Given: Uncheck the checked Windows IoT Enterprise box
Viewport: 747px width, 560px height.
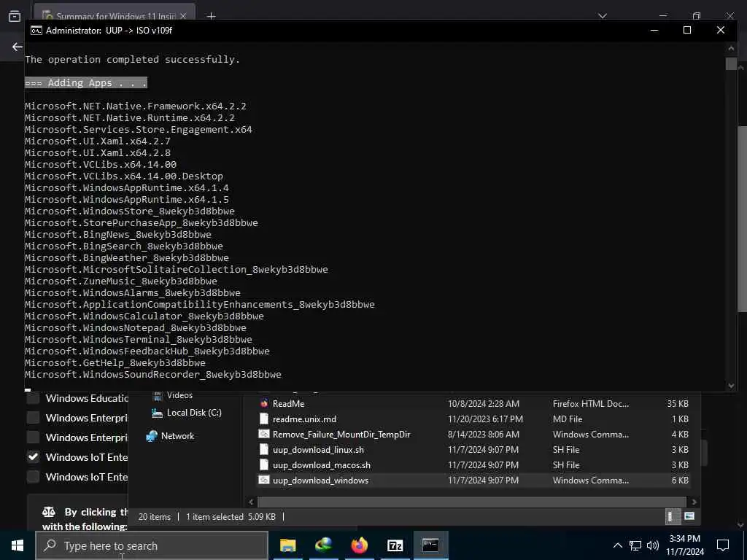Looking at the screenshot, I should coord(33,457).
